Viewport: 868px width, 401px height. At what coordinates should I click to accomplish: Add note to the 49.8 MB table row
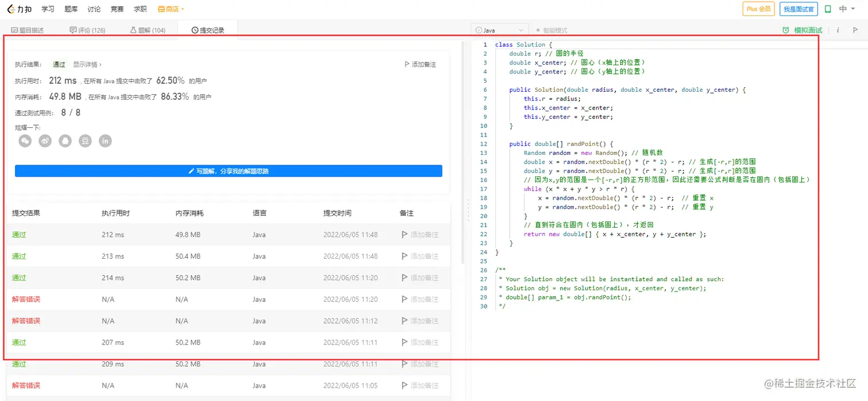point(420,235)
